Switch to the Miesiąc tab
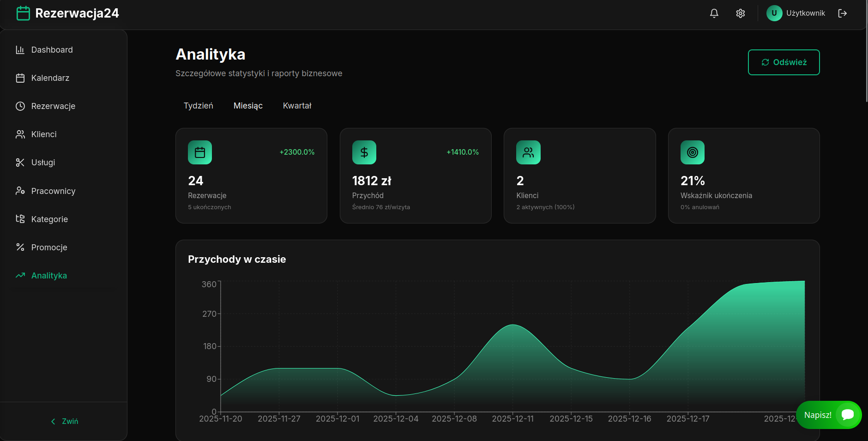This screenshot has width=868, height=441. [248, 106]
